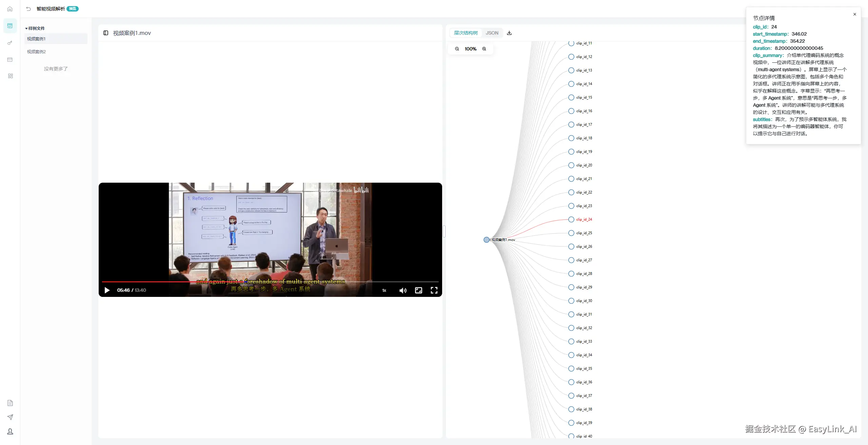Collapse the 样例文件 list
The width and height of the screenshot is (868, 445).
click(x=26, y=28)
